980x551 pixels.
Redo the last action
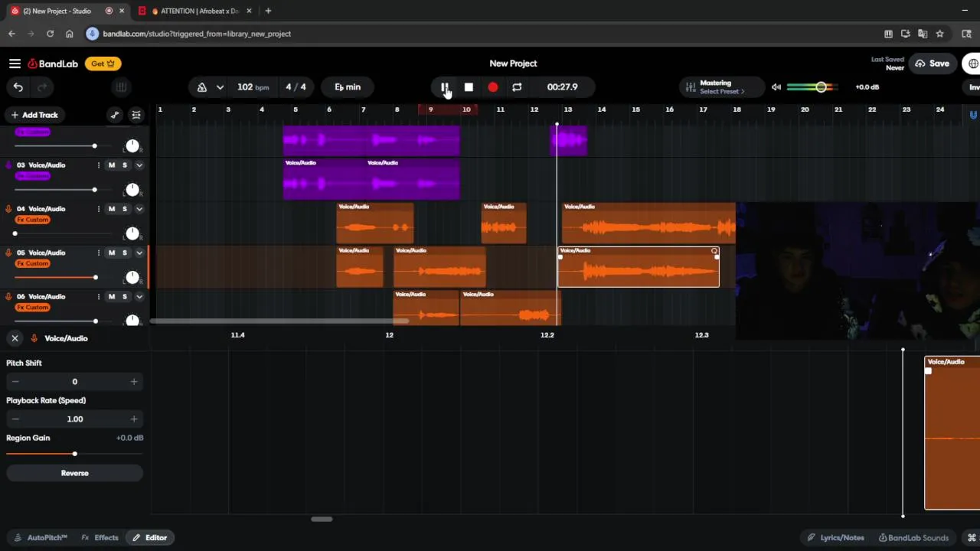coord(43,87)
